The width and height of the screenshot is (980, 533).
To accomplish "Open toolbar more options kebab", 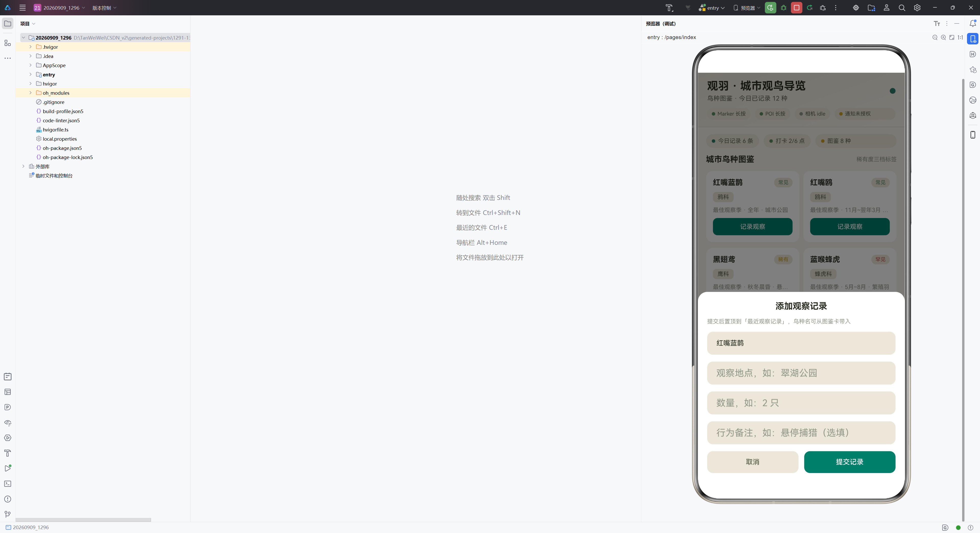I will tap(836, 8).
